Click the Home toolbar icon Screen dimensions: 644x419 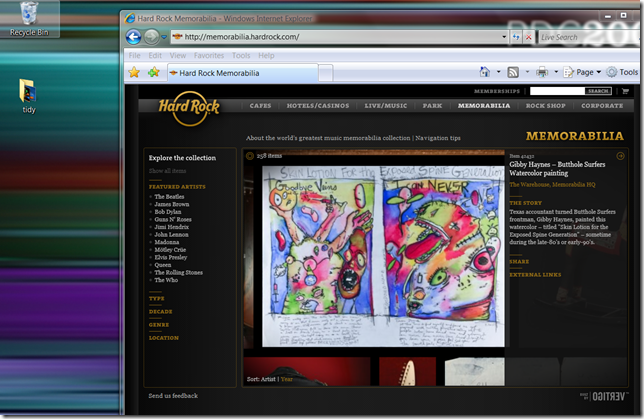tap(485, 72)
